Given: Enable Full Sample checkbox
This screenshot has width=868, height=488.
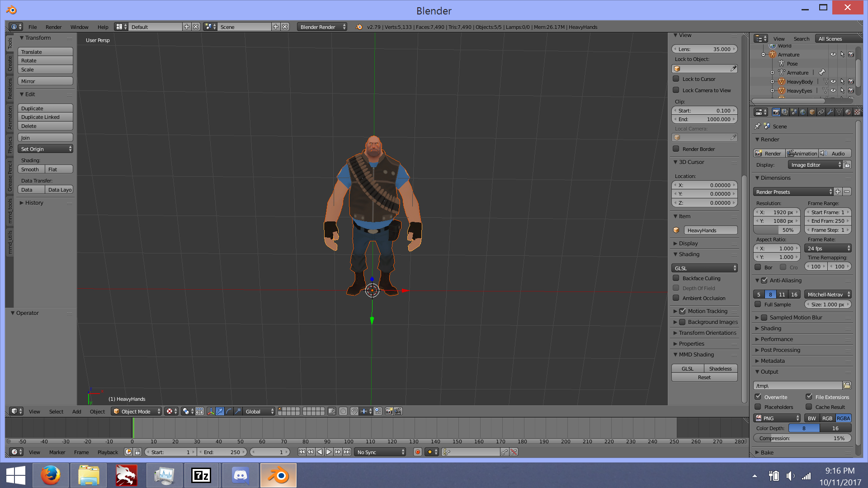Looking at the screenshot, I should coord(758,304).
